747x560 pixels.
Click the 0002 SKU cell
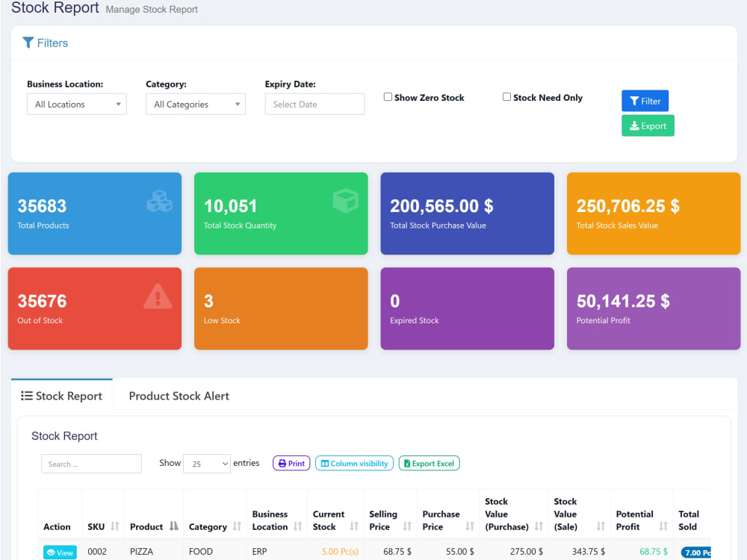[97, 552]
